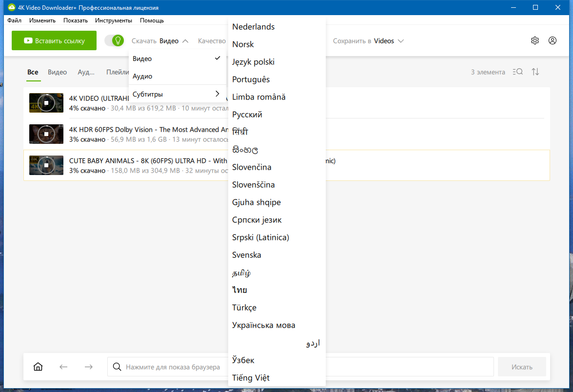
Task: Choose සිංහල subtitle language
Action: tap(277, 149)
